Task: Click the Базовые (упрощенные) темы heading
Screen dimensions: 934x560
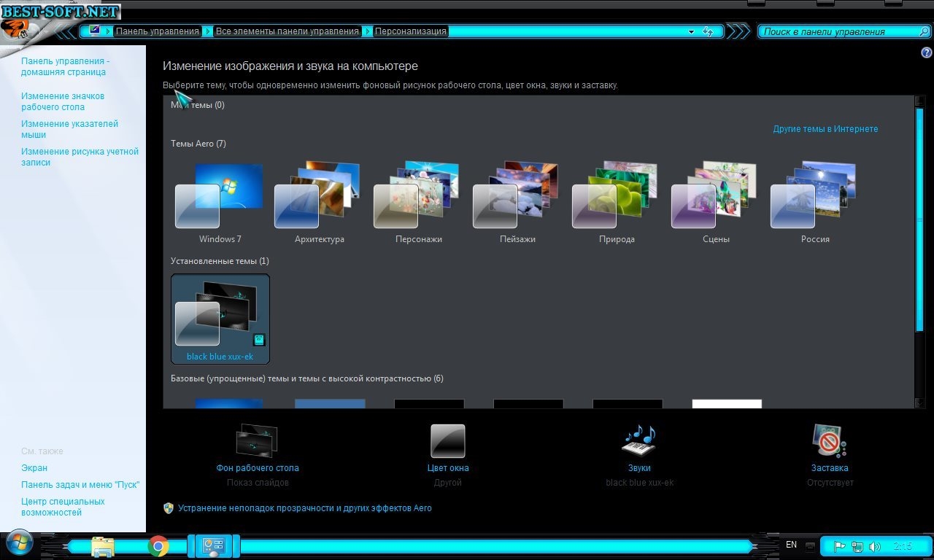Action: tap(307, 378)
